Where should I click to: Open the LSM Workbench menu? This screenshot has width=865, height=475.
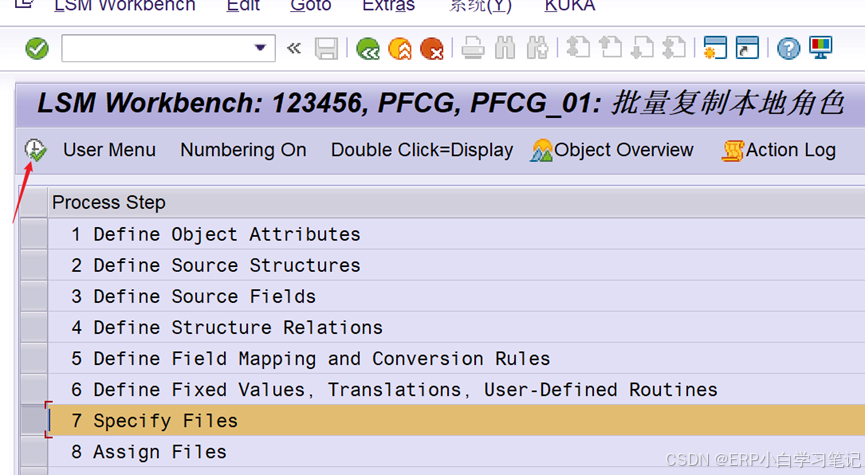click(x=125, y=6)
